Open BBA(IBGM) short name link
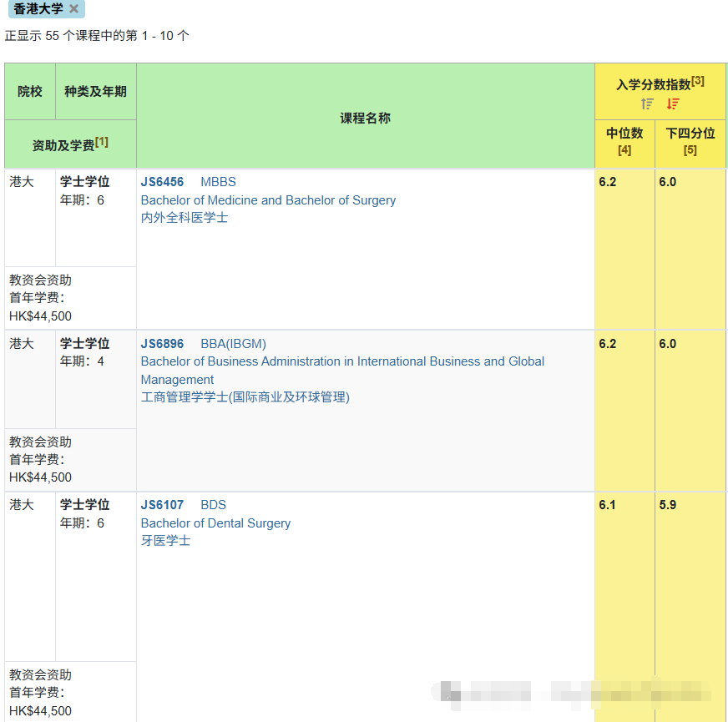This screenshot has height=722, width=728. point(233,344)
